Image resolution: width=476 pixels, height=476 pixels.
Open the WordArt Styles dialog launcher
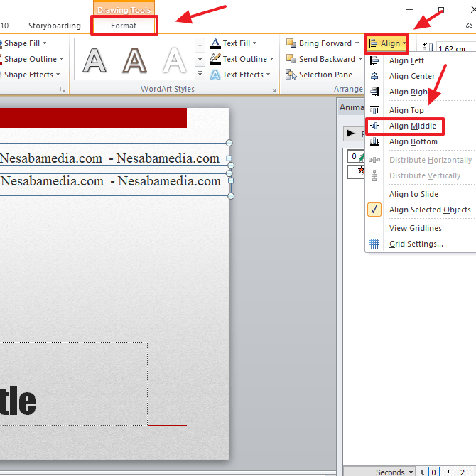(274, 90)
